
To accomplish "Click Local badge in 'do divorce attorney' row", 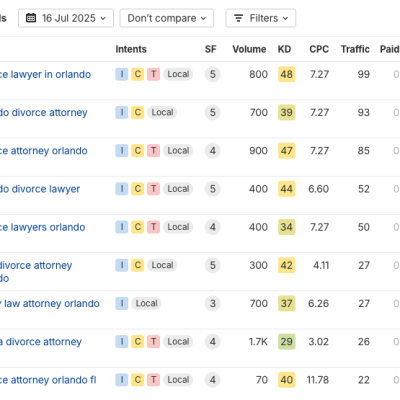I will point(162,113).
